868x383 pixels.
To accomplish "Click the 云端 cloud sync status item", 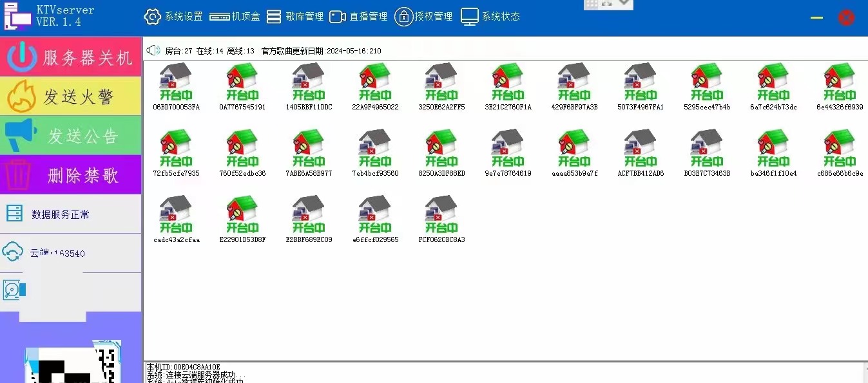I will pos(57,253).
